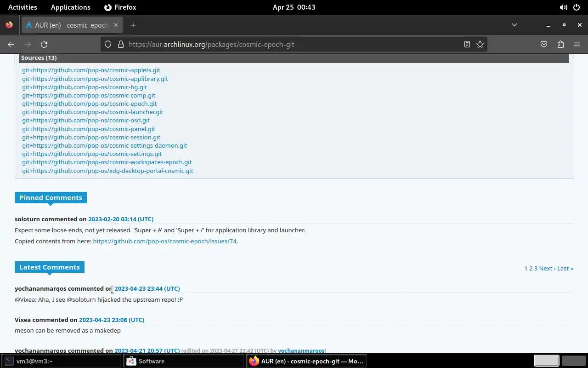Open the xdg-desktop-portal-cosmic.git source link
Image resolution: width=588 pixels, height=368 pixels.
[107, 171]
